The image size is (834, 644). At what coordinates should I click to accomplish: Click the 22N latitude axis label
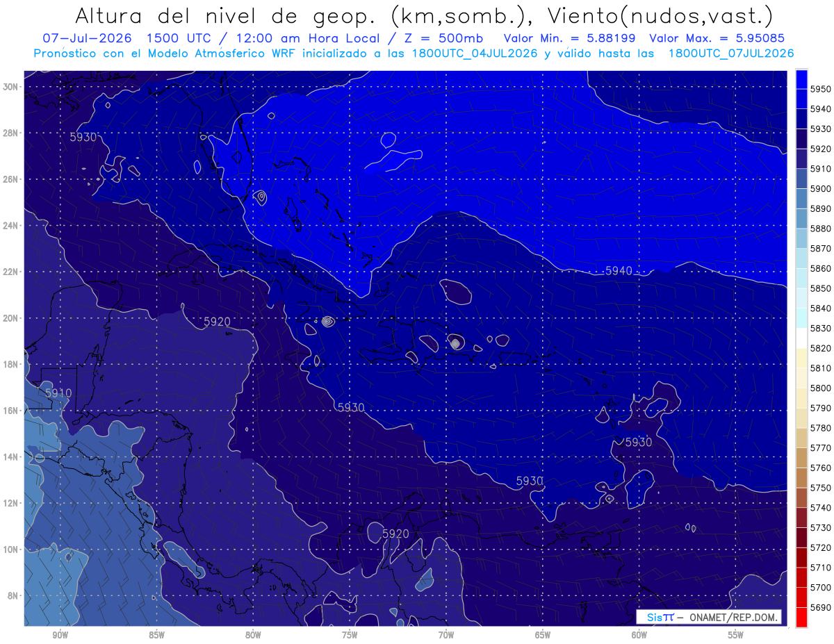(x=11, y=272)
